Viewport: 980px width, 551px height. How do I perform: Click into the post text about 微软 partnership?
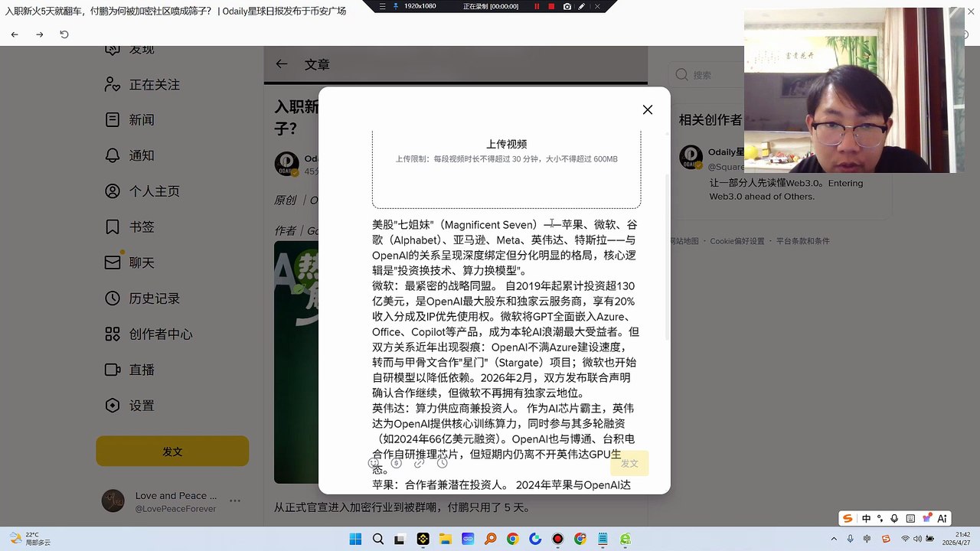[506, 339]
